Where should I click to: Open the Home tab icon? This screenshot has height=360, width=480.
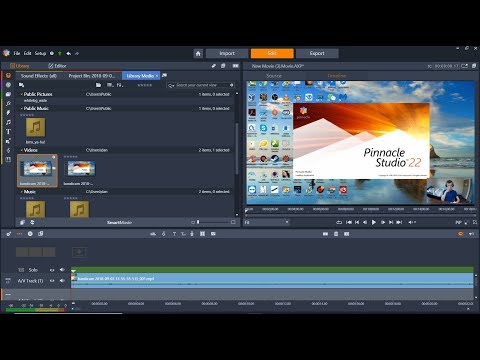(x=198, y=53)
